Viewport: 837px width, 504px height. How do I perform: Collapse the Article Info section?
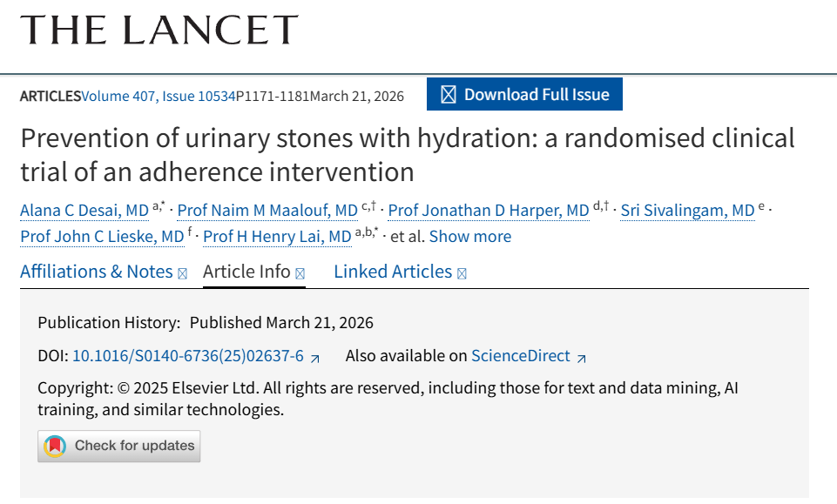(x=253, y=272)
